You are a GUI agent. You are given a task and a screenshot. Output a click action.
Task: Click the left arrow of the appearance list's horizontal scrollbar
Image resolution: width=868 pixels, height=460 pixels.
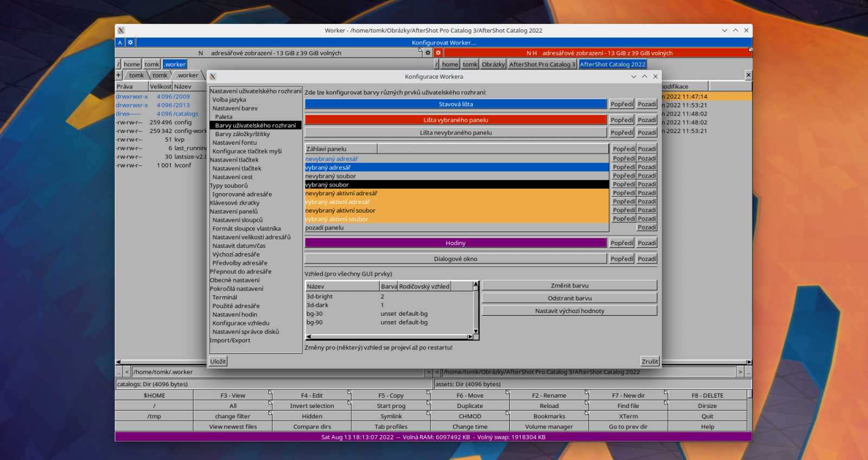pos(308,337)
